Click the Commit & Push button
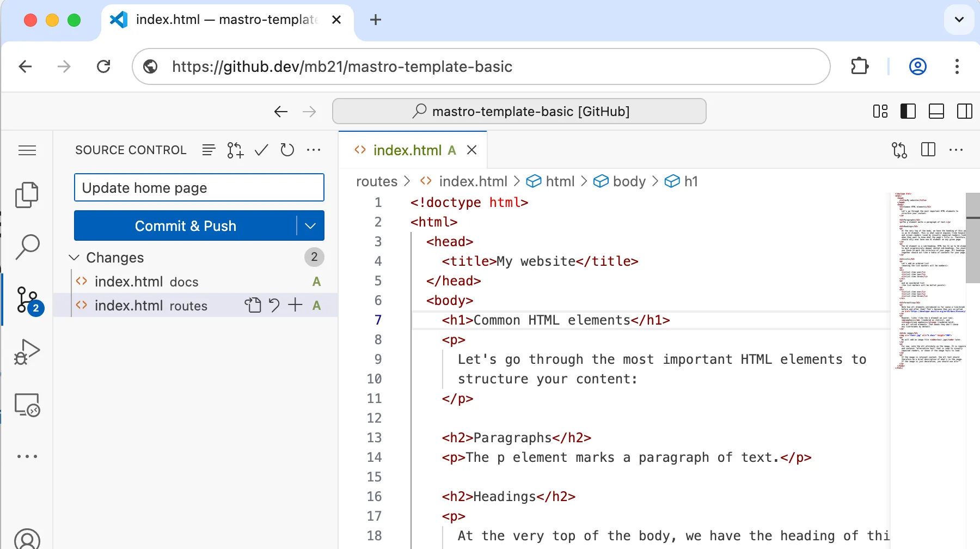Viewport: 980px width, 549px height. pos(185,225)
